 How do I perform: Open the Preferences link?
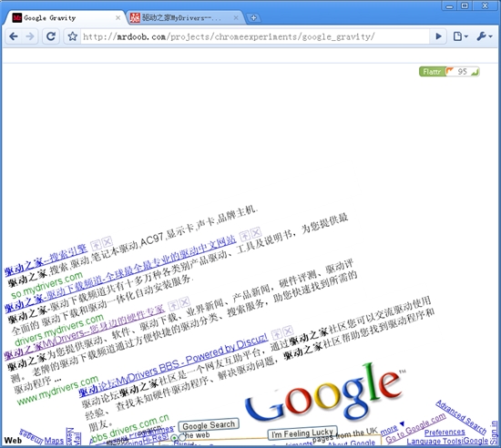[445, 433]
